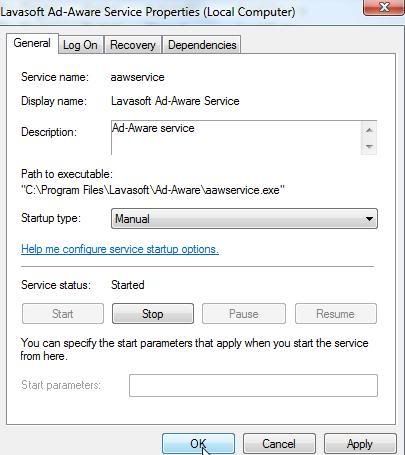Confirm changes with the OK button
405x455 pixels.
(x=199, y=444)
